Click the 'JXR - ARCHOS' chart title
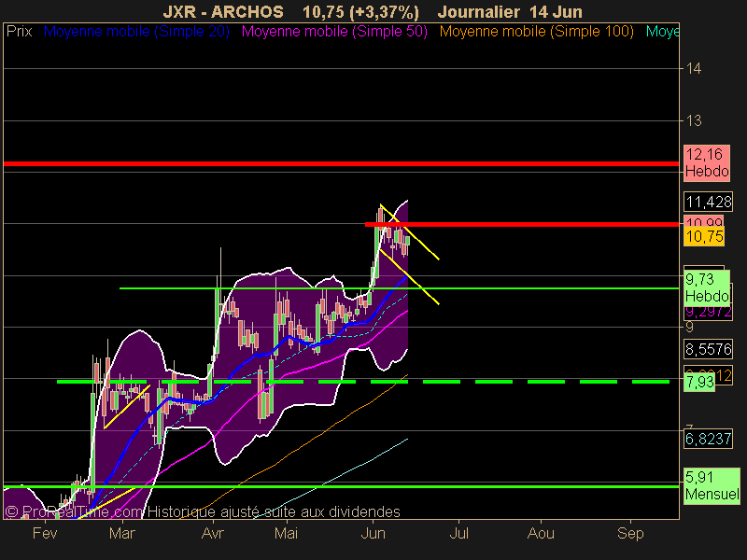This screenshot has width=747, height=560. point(223,11)
